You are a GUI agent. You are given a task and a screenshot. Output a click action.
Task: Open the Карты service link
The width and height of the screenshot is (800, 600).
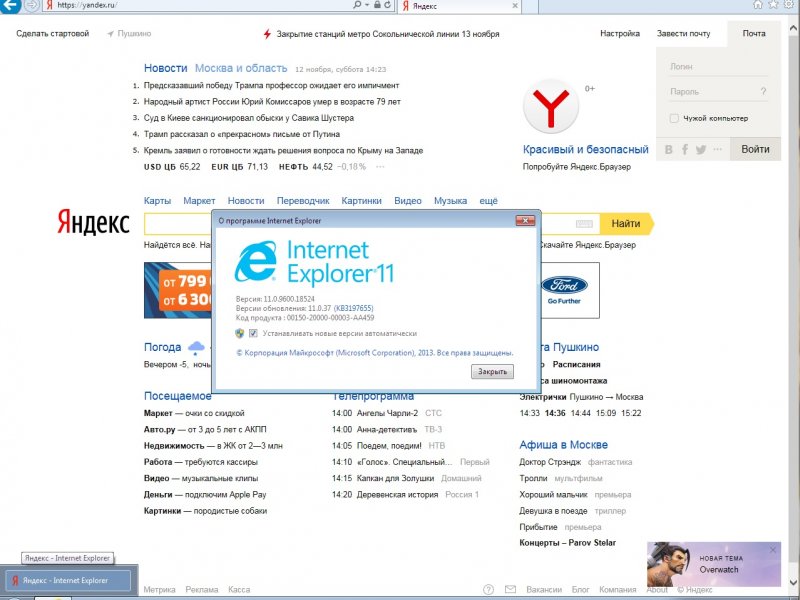click(157, 201)
